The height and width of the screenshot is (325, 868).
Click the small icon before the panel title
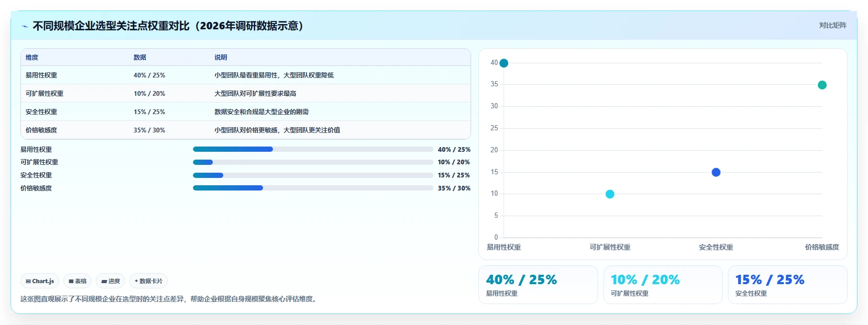tap(25, 26)
